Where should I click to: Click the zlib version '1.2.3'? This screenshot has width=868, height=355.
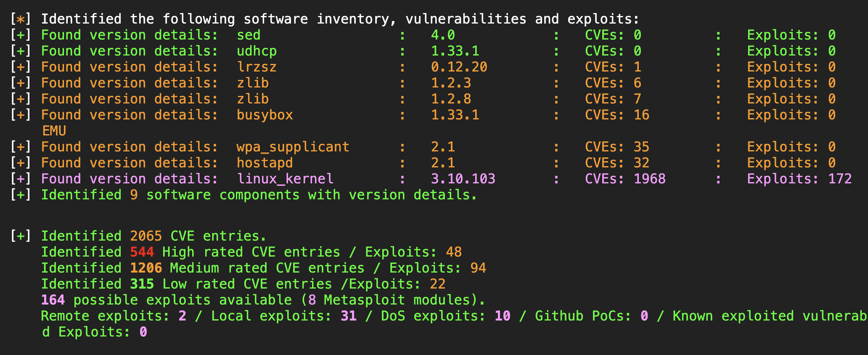tap(451, 83)
